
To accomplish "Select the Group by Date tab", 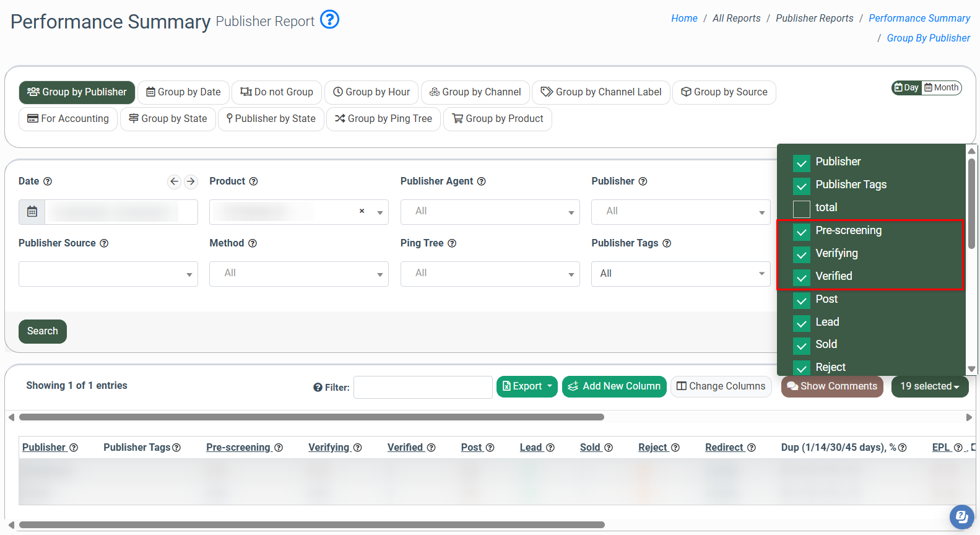I will click(x=183, y=92).
